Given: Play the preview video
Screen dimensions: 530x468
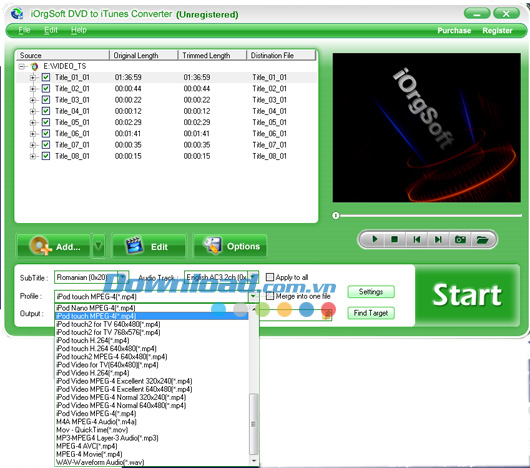Looking at the screenshot, I should 375,239.
